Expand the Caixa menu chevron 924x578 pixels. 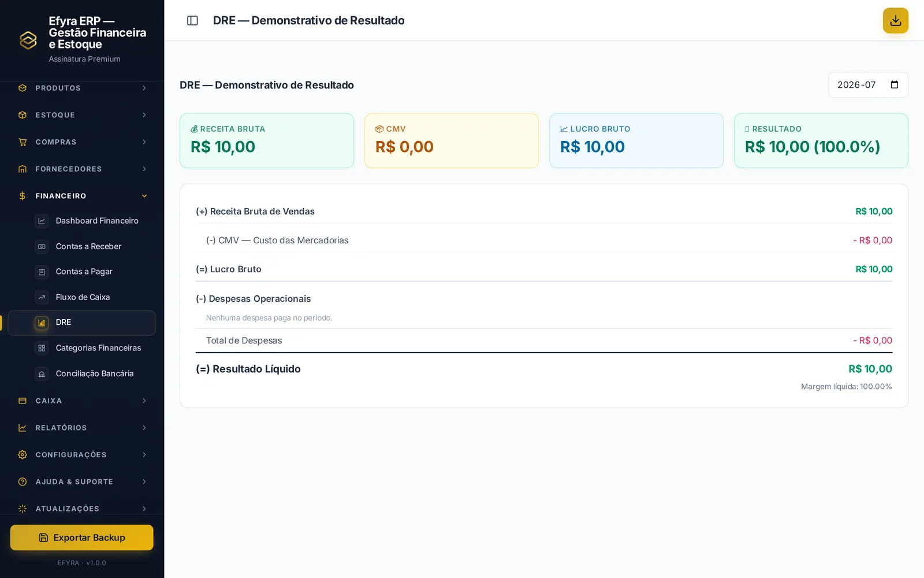(144, 401)
